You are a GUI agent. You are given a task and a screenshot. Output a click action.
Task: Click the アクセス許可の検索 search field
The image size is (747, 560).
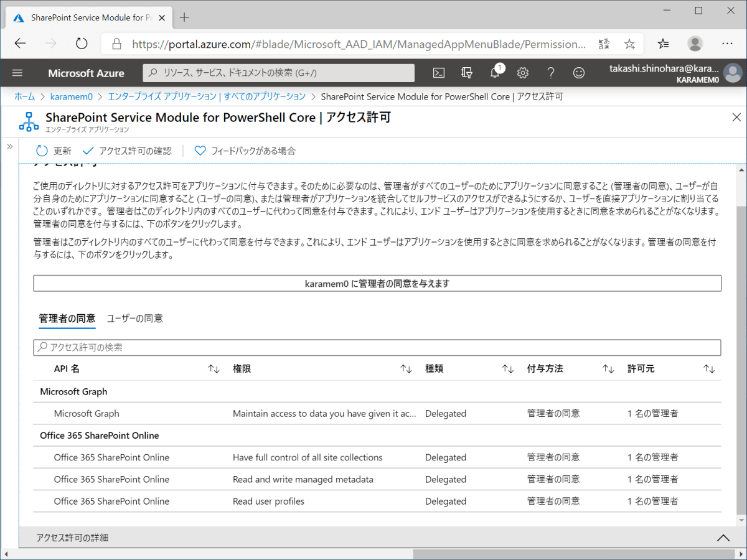coord(377,347)
